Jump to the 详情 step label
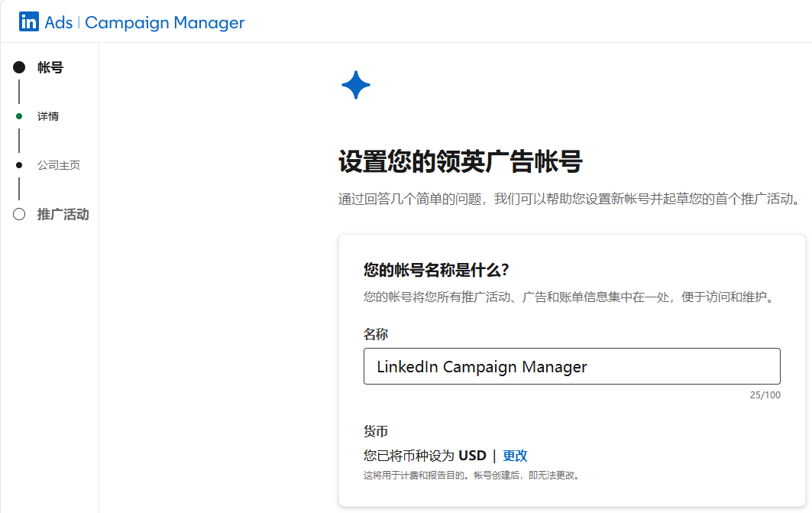812x513 pixels. (48, 116)
